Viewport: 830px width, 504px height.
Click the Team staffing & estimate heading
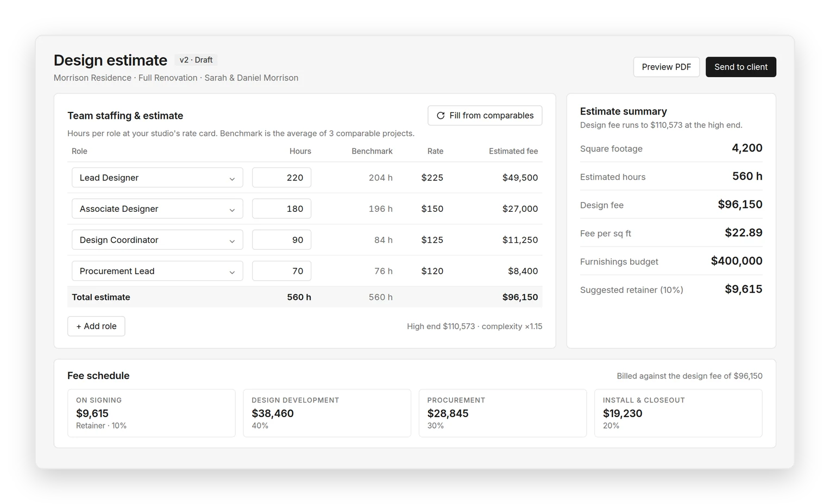tap(125, 116)
